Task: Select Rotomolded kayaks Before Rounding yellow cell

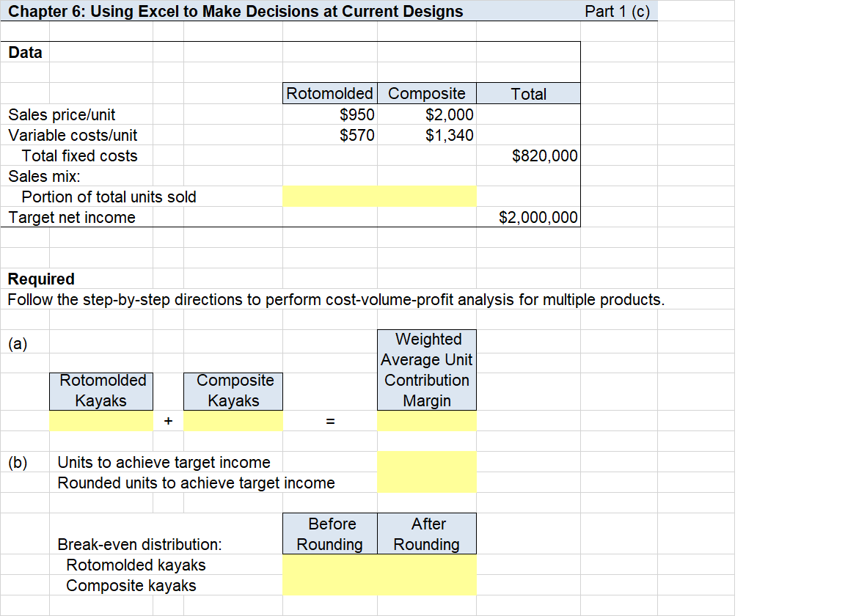Action: point(330,565)
